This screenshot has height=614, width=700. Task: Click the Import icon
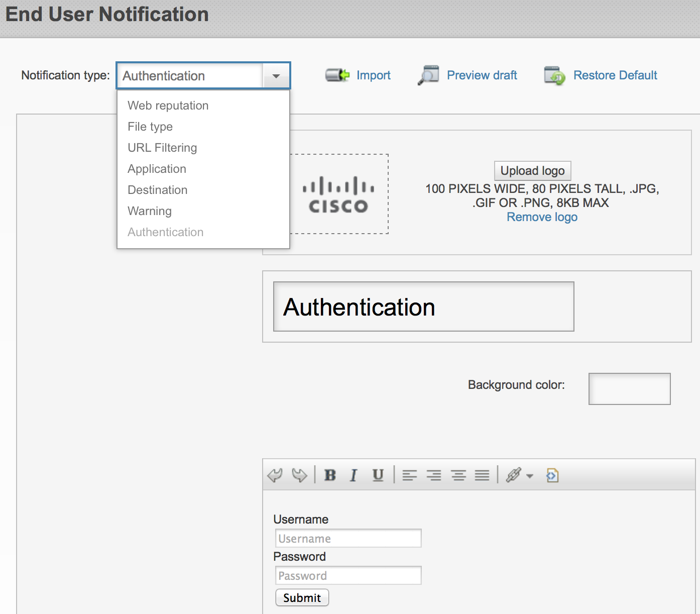(x=337, y=75)
